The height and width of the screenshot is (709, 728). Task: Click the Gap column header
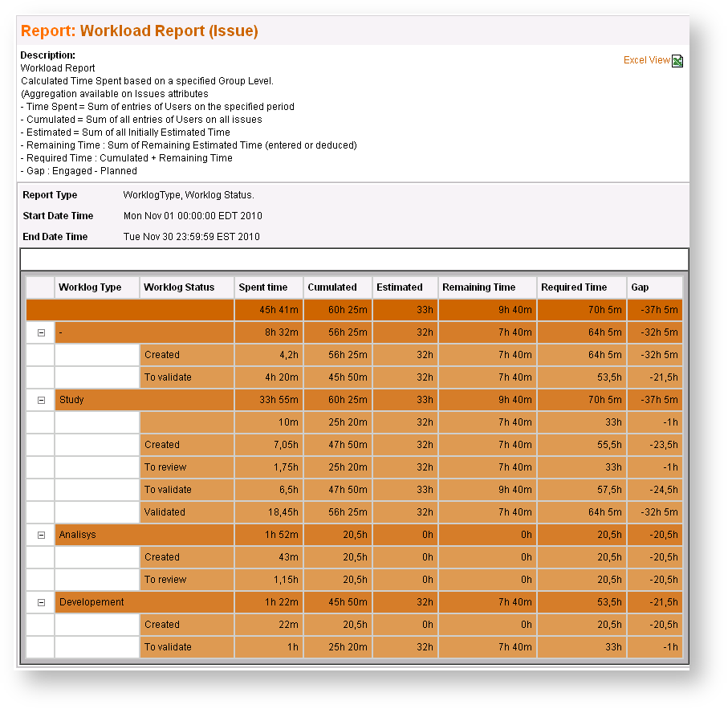tap(640, 287)
